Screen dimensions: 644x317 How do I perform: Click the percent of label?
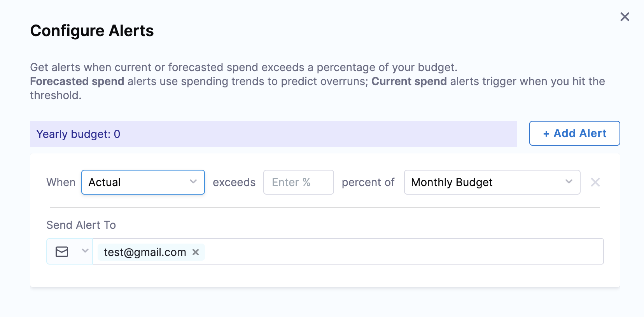pos(368,182)
